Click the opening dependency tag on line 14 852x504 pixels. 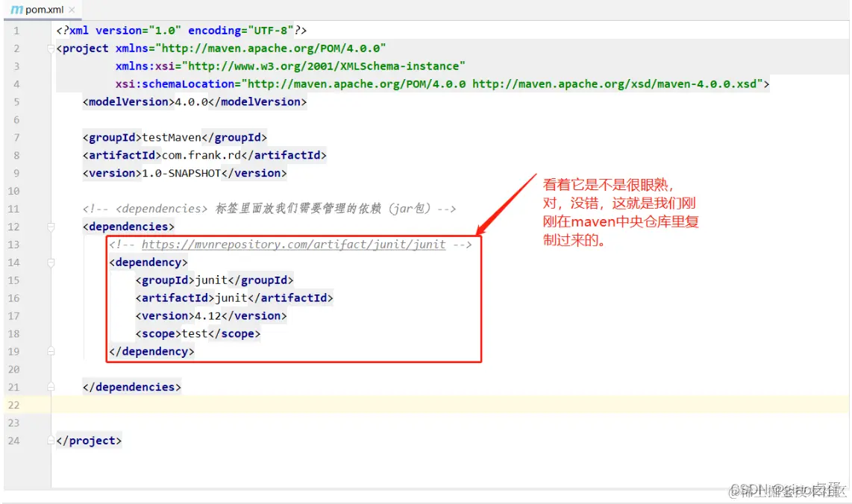coord(148,262)
